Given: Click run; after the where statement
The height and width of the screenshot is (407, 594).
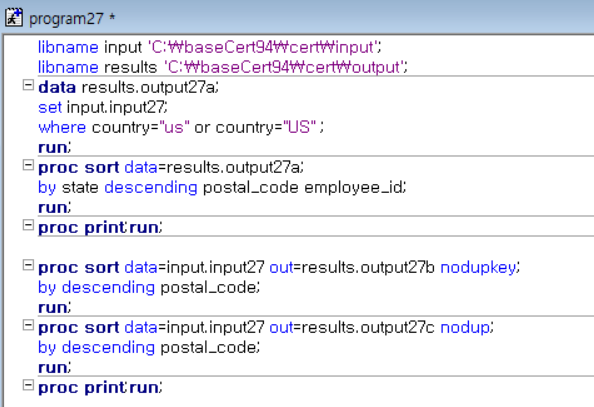Looking at the screenshot, I should click(x=55, y=147).
